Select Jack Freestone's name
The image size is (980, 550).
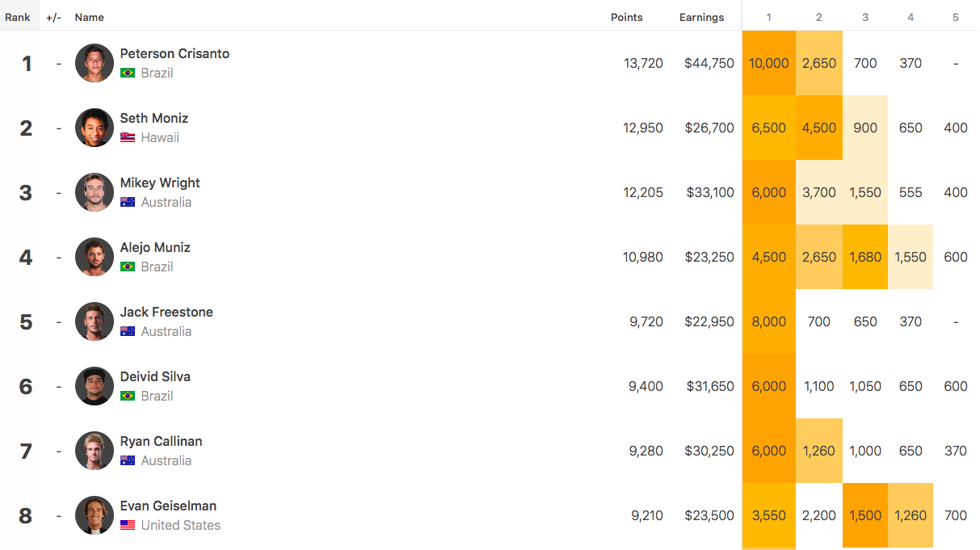166,312
